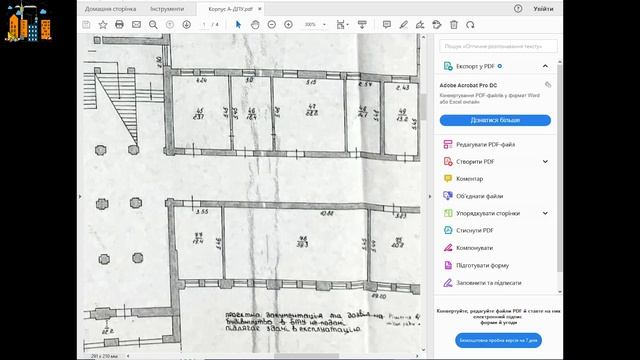Click the print icon in toolbar
The image size is (640, 360).
tap(119, 24)
